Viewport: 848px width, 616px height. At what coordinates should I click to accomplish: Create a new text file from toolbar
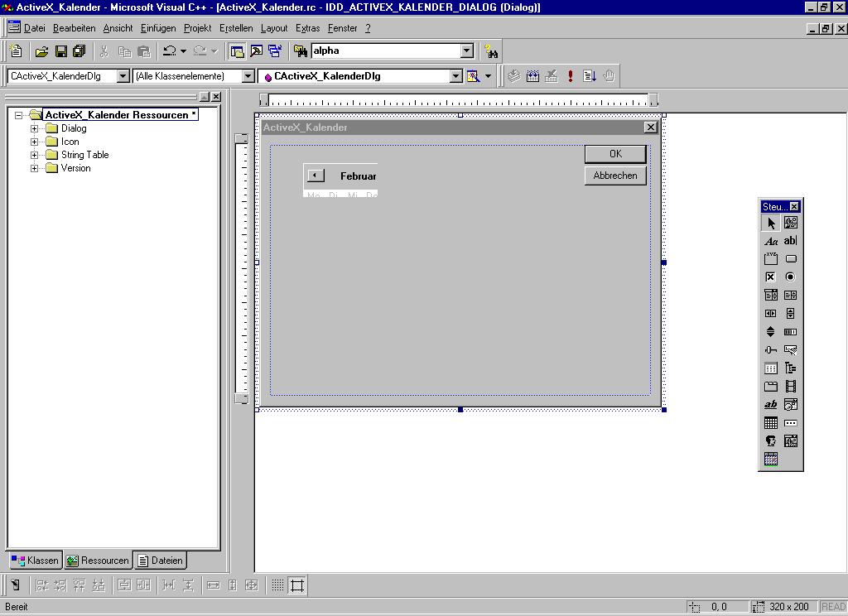(16, 51)
